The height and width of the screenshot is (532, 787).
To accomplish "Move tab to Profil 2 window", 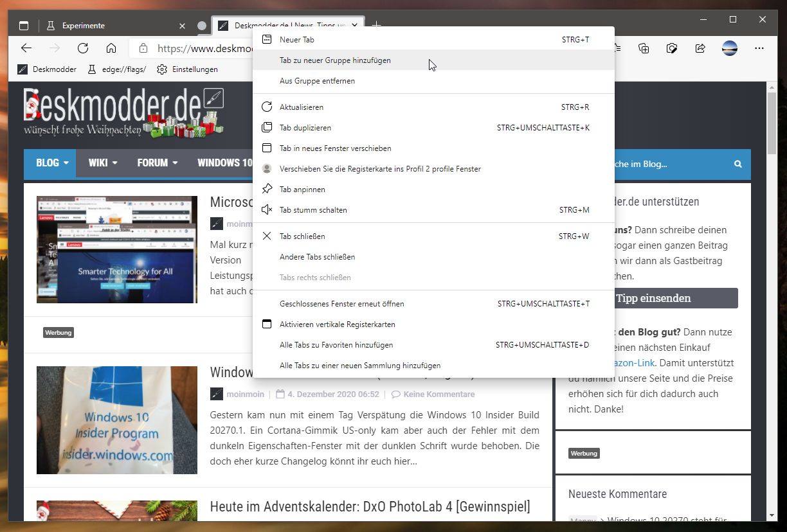I will [433, 169].
